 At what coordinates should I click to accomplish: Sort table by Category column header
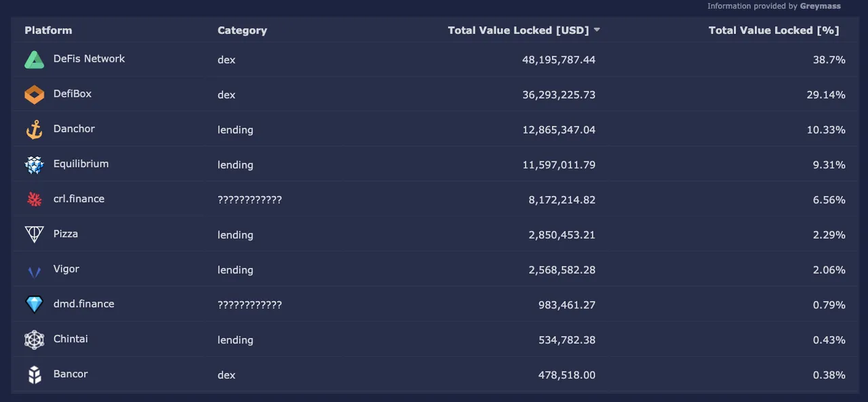(242, 31)
